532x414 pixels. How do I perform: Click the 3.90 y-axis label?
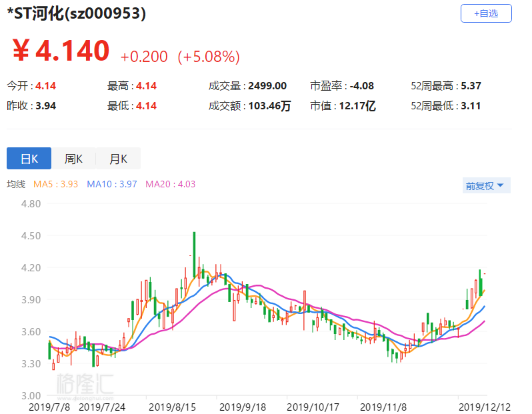point(31,299)
